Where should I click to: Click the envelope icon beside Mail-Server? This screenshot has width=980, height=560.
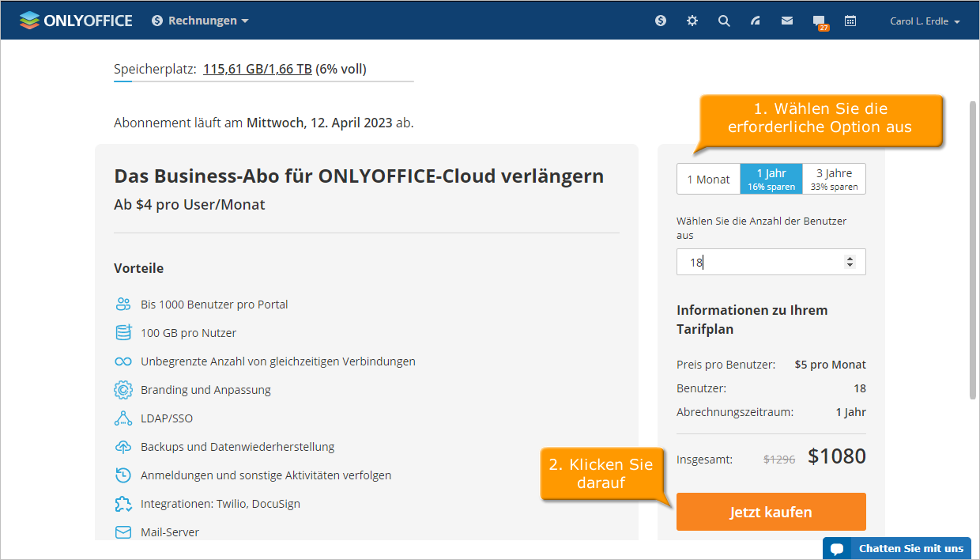click(122, 532)
